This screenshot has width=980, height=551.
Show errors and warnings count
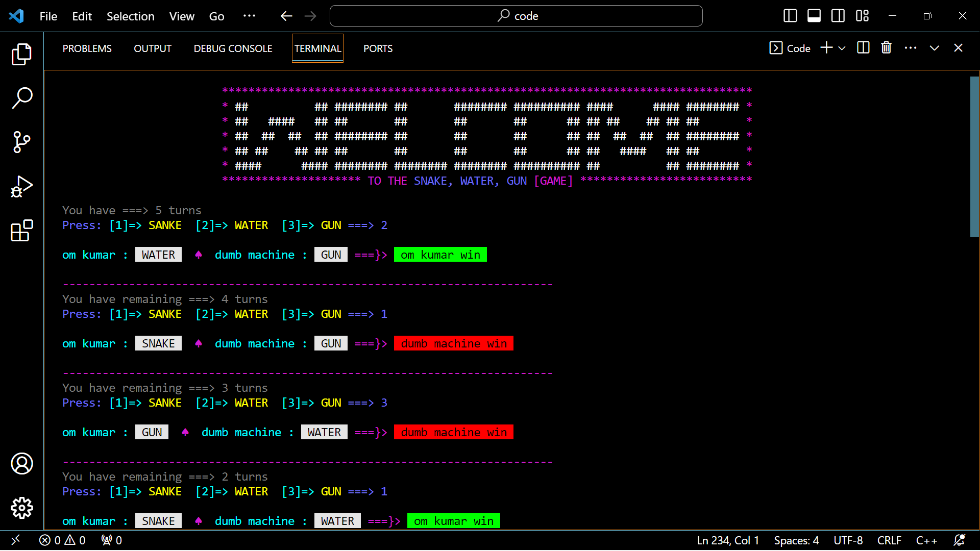pyautogui.click(x=62, y=540)
